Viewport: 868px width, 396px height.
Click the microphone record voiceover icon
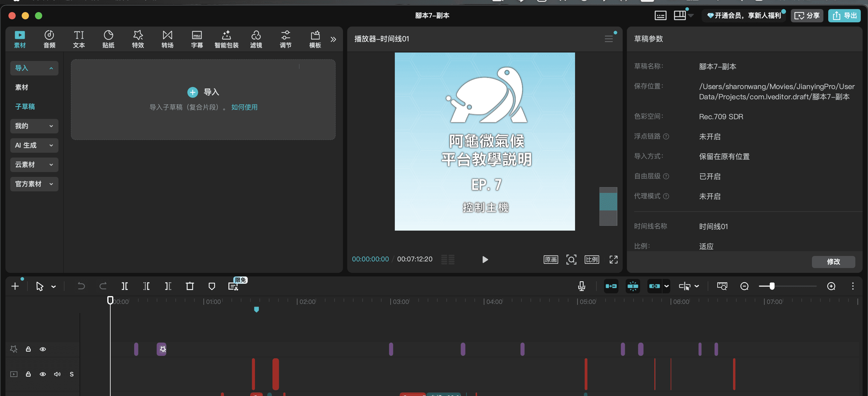click(581, 286)
